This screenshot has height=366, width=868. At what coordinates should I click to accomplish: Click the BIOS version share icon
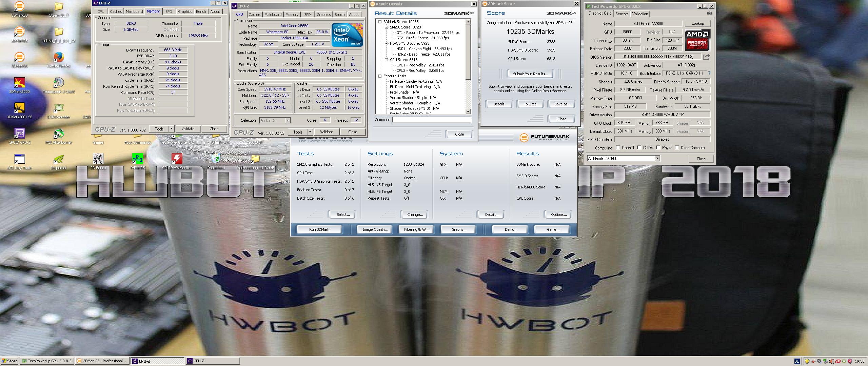click(706, 57)
